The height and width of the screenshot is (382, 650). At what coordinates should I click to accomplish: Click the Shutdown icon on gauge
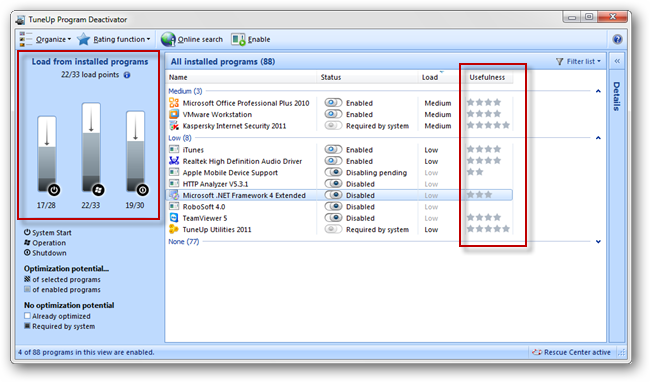click(143, 190)
